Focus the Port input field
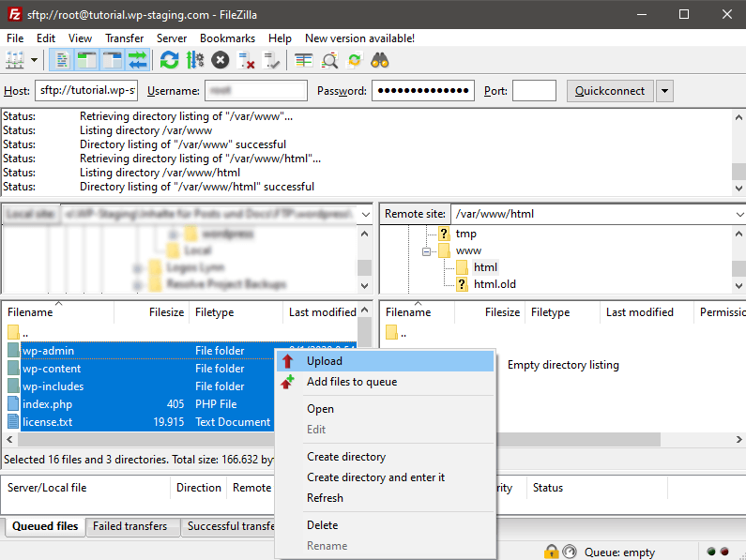 (x=534, y=90)
